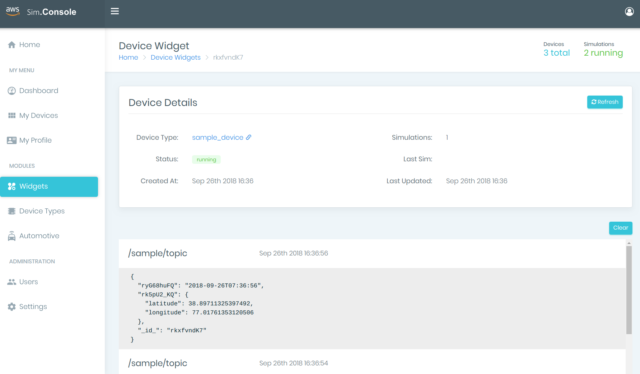This screenshot has width=640, height=374.
Task: Click the Created At date value
Action: 222,181
